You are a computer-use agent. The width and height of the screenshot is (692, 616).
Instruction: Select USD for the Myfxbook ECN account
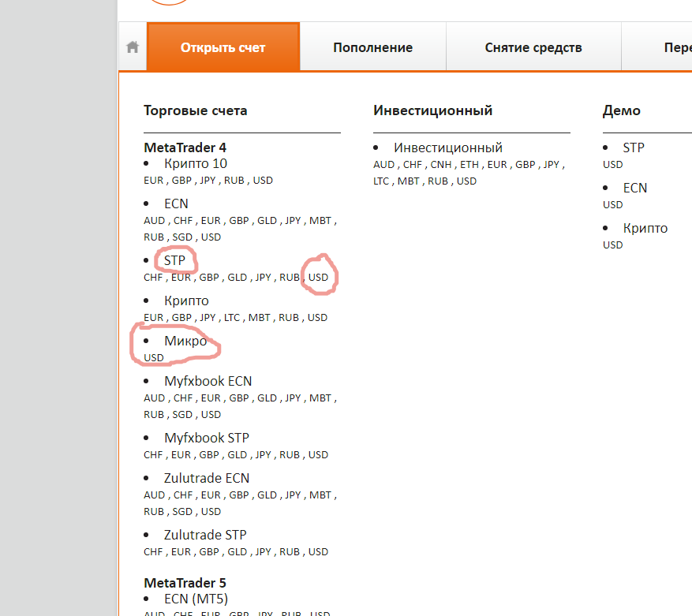coord(211,415)
